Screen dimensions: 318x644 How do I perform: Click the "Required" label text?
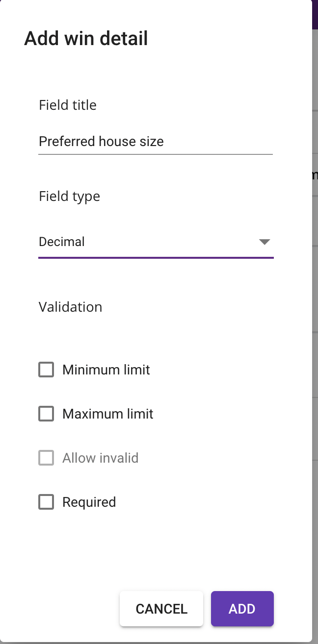pos(89,502)
